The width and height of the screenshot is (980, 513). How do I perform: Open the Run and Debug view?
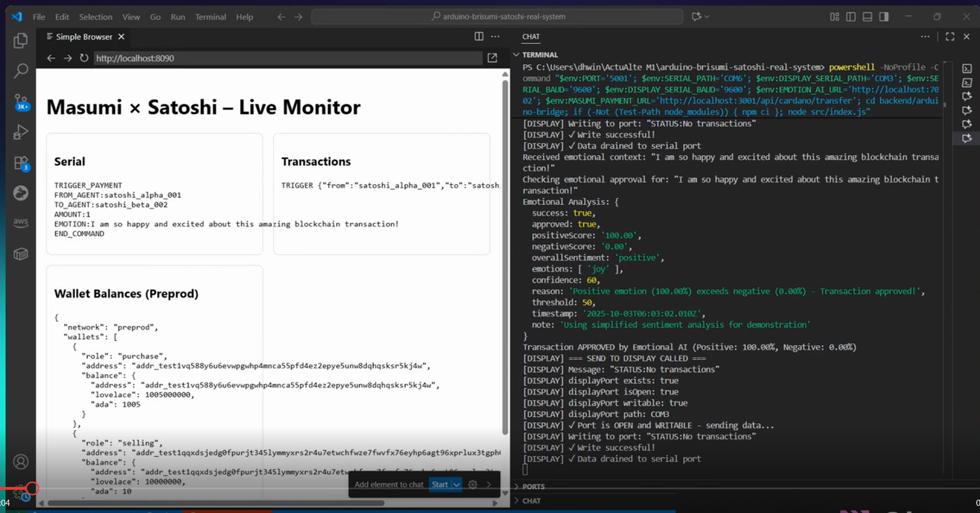[20, 132]
